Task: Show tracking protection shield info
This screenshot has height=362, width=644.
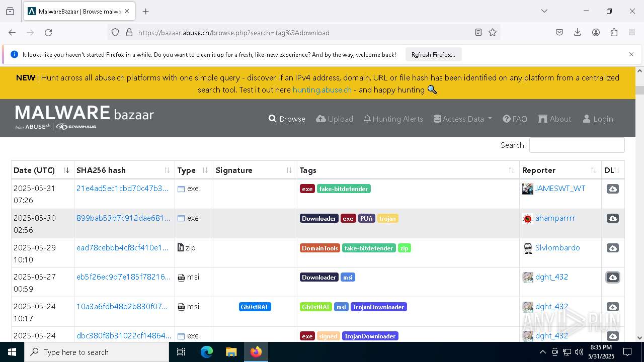Action: coord(115,33)
